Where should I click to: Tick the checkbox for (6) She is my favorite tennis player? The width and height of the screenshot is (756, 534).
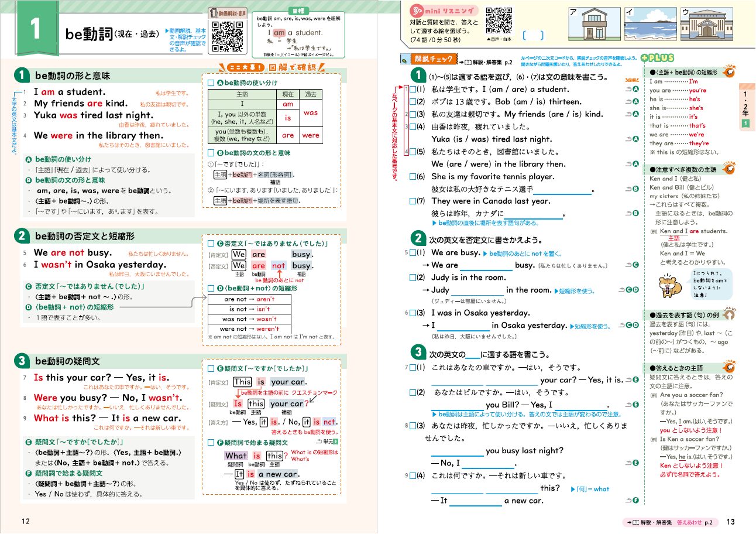click(413, 176)
